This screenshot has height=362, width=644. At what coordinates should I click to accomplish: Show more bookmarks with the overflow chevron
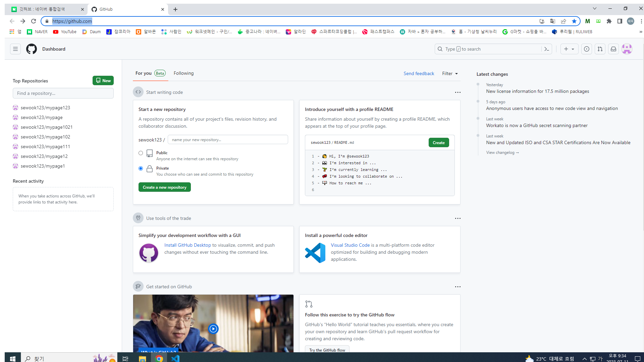click(641, 32)
